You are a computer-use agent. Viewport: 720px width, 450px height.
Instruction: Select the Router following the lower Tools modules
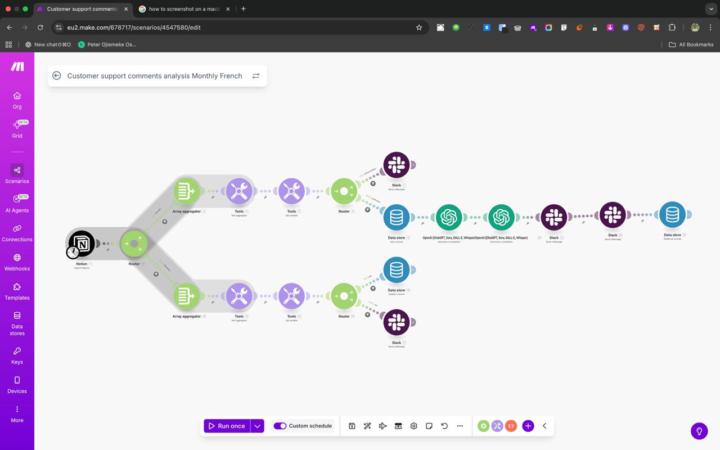tap(344, 296)
